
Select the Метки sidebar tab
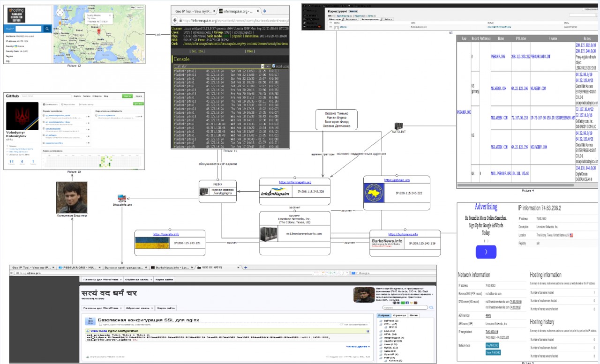point(414,316)
